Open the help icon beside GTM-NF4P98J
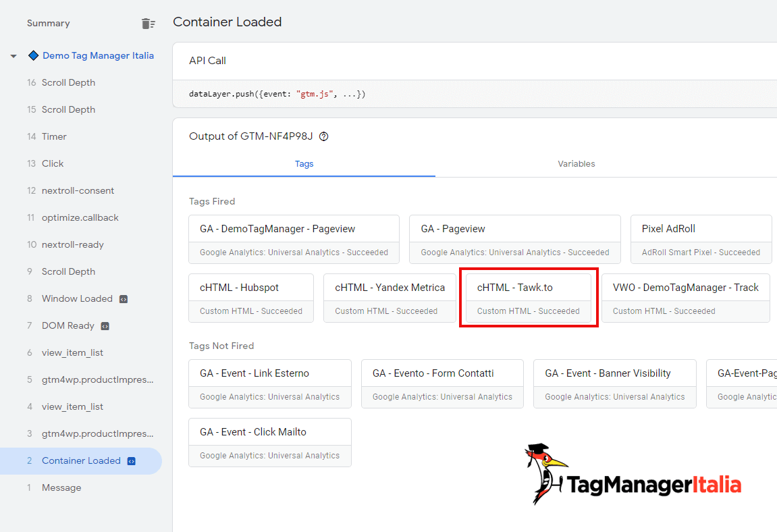777x532 pixels. tap(323, 136)
